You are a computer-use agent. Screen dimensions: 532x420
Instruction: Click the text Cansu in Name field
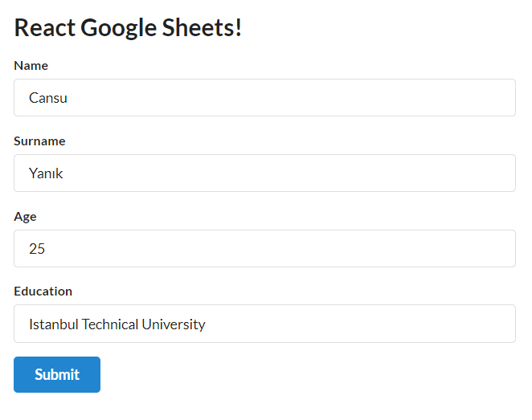48,98
